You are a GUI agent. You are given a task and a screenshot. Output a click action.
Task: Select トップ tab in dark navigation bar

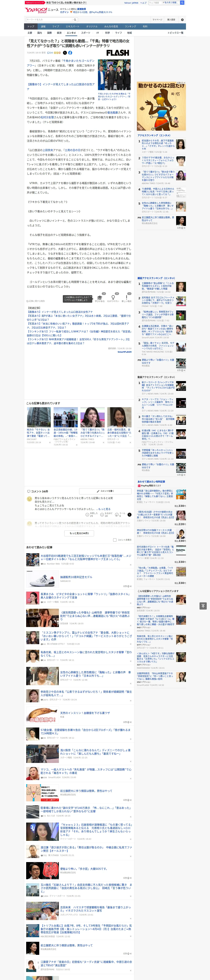coord(31,27)
